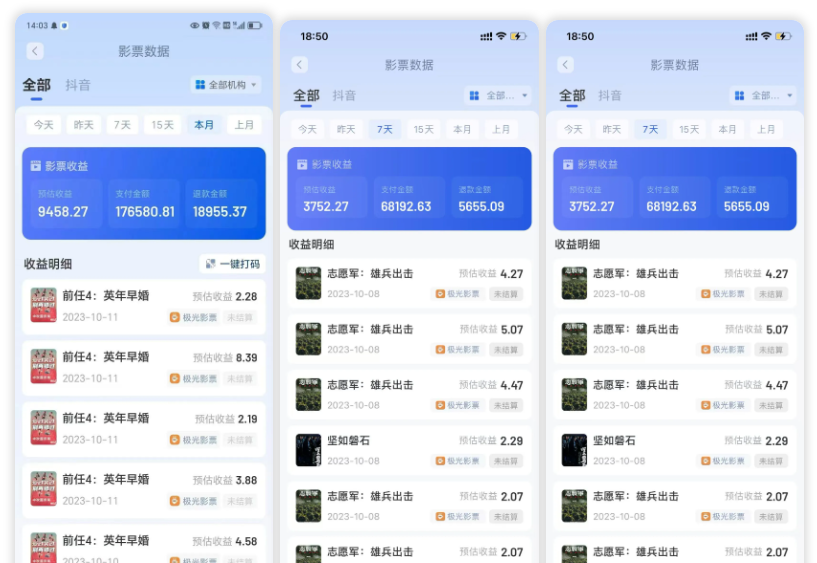817x563 pixels.
Task: Tap 退款金额 18955.37 tile in left phone
Action: point(221,203)
